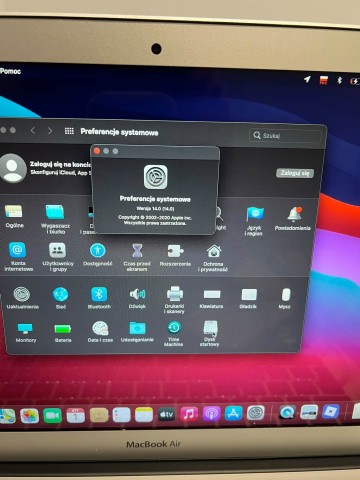Open Contacts from the Dock
Image resolution: width=360 pixels, height=480 pixels.
click(99, 415)
